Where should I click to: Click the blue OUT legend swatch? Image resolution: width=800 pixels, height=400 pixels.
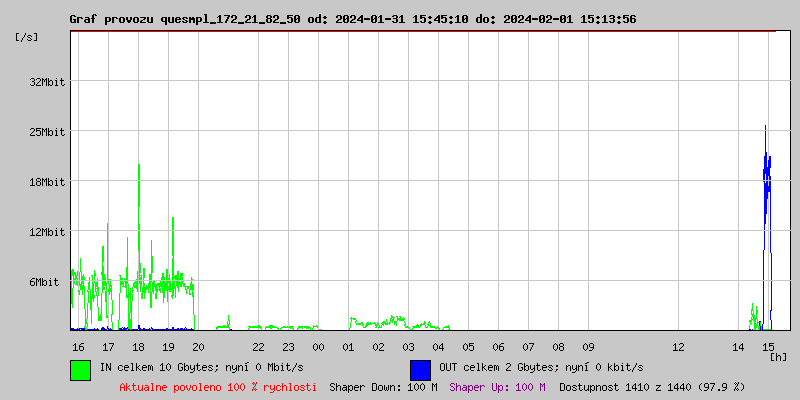click(420, 370)
